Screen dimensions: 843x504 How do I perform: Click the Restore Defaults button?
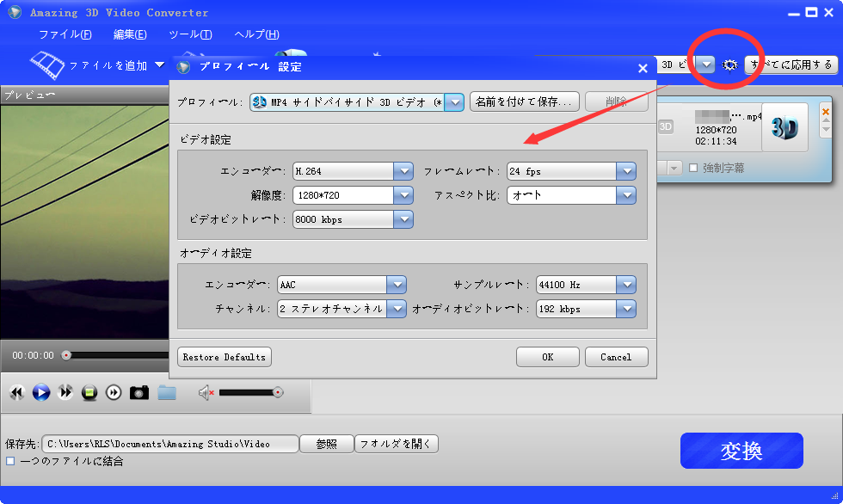tap(224, 357)
